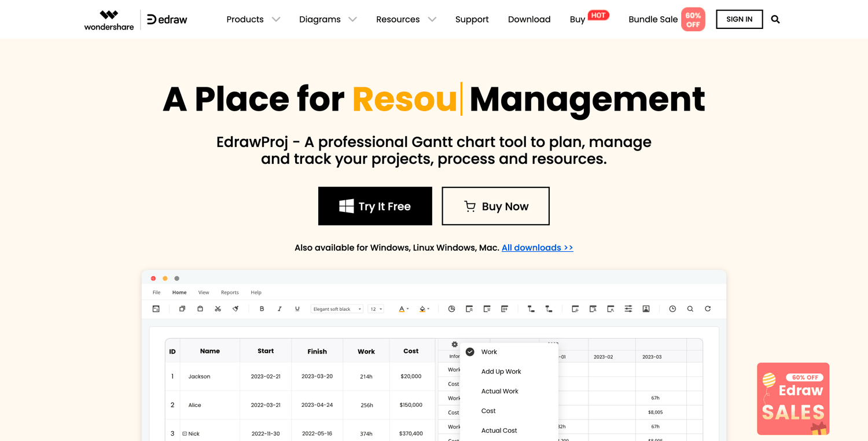
Task: Open the Buy HOT nav link
Action: pyautogui.click(x=589, y=19)
